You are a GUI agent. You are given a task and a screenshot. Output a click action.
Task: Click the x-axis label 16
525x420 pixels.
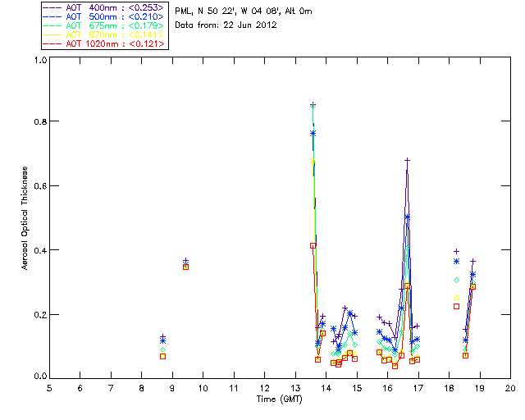[x=387, y=388]
